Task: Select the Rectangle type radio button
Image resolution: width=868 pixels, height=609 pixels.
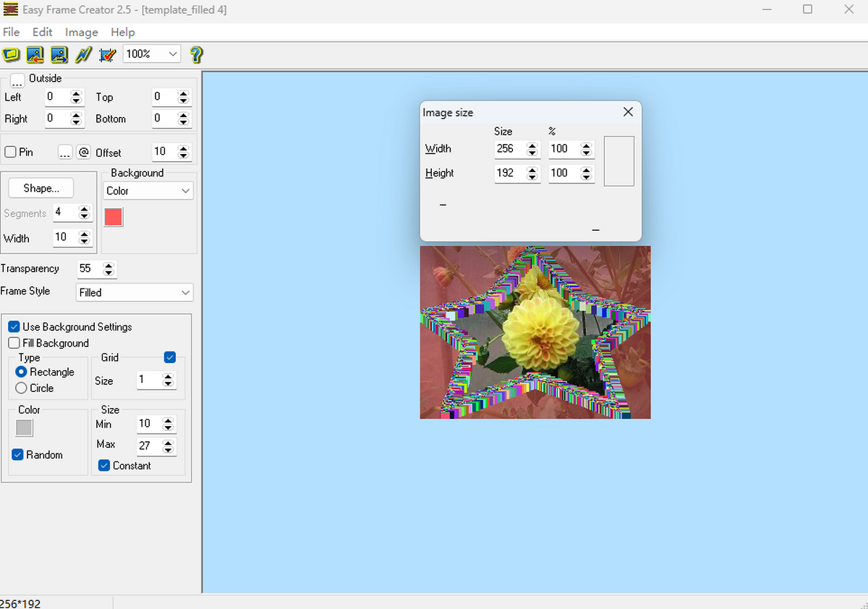Action: pos(21,372)
